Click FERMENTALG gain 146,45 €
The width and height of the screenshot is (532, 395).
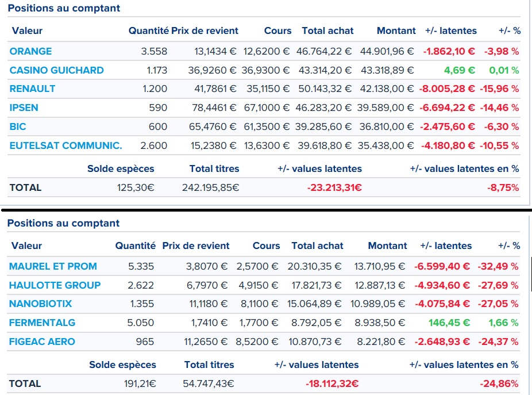point(449,323)
